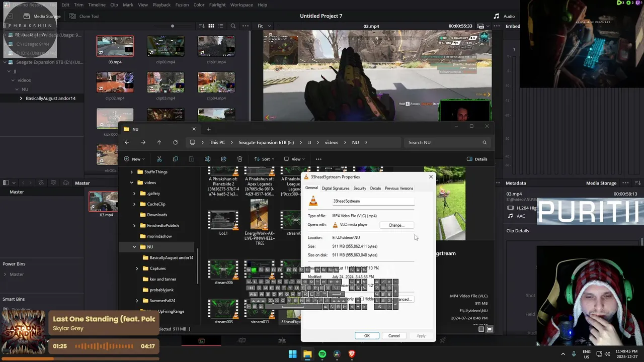
Task: Click the search icon in DaVinci media browser
Action: (233, 26)
